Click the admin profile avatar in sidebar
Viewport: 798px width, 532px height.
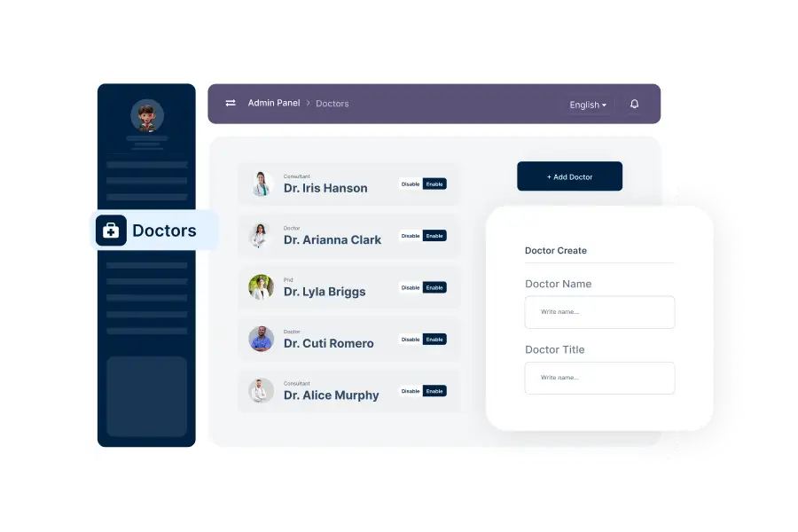[x=146, y=115]
